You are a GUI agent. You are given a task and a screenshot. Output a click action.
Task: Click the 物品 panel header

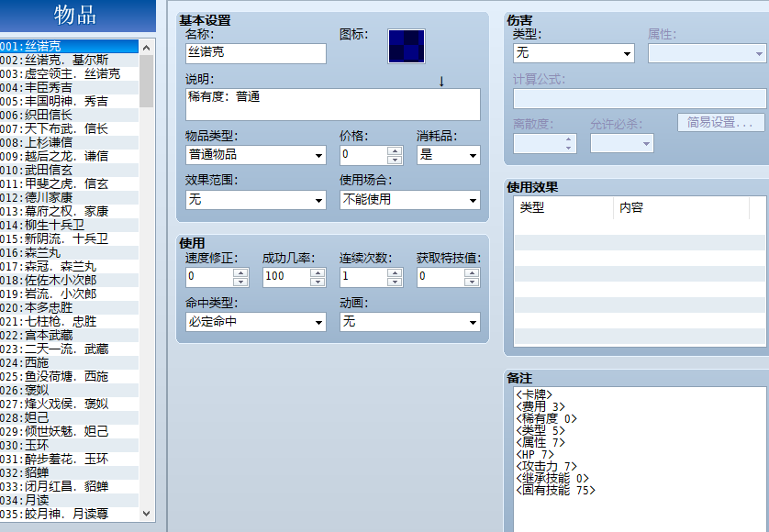(77, 16)
